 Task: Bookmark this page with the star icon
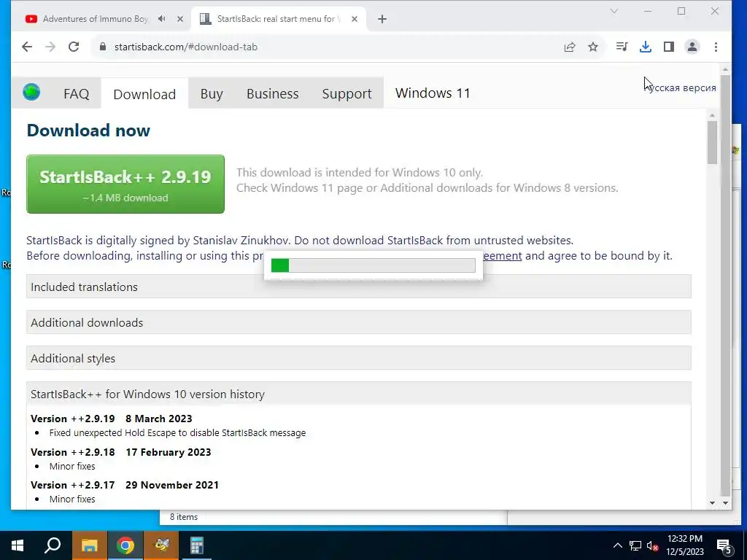click(x=593, y=47)
